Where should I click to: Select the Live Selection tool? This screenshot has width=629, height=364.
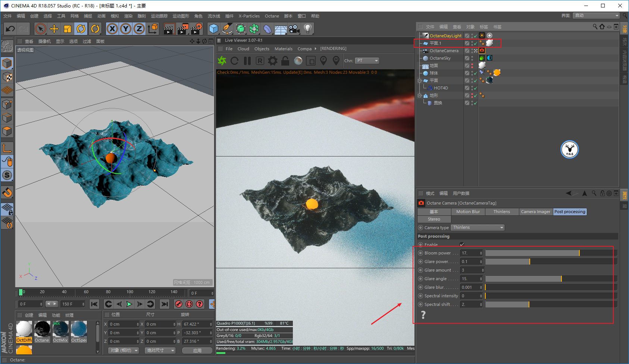click(41, 29)
